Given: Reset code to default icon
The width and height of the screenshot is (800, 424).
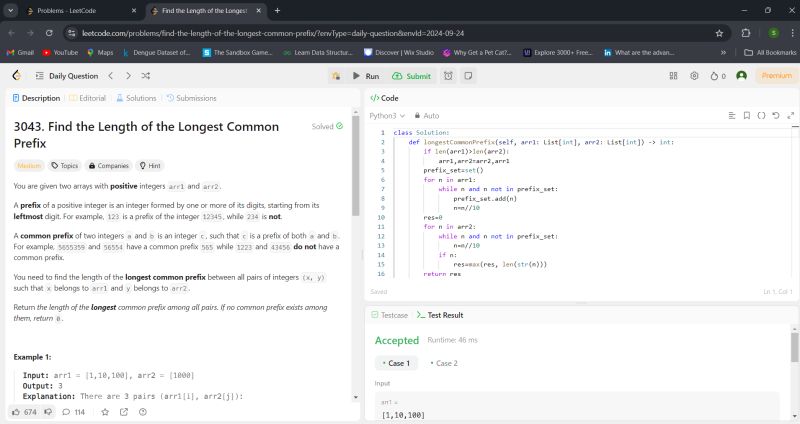Looking at the screenshot, I should (776, 116).
